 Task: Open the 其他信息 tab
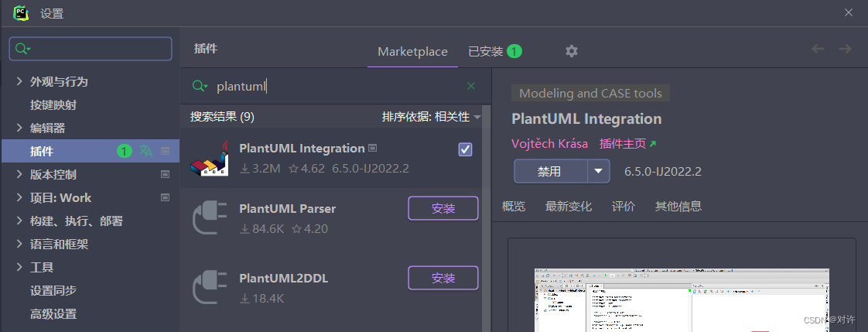(x=678, y=207)
